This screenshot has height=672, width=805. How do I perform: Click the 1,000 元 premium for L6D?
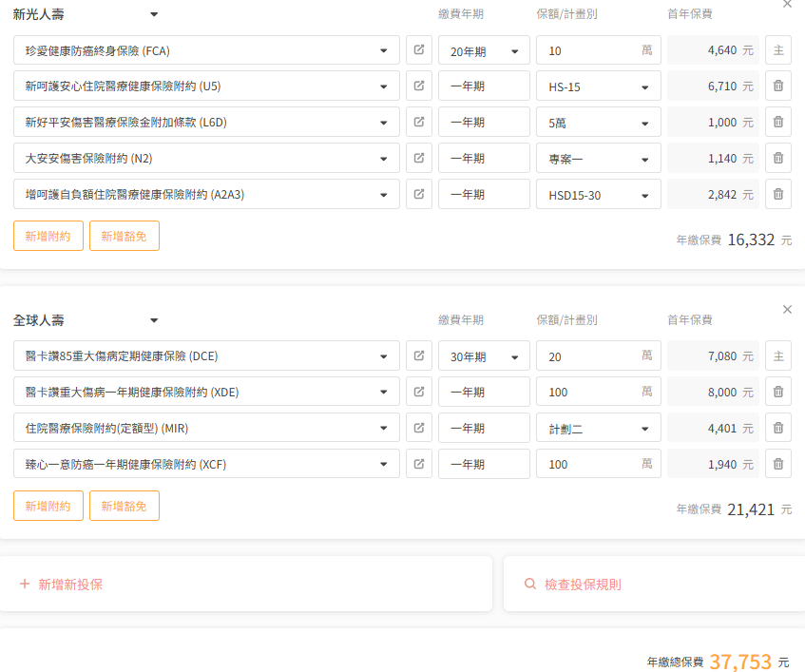click(713, 123)
